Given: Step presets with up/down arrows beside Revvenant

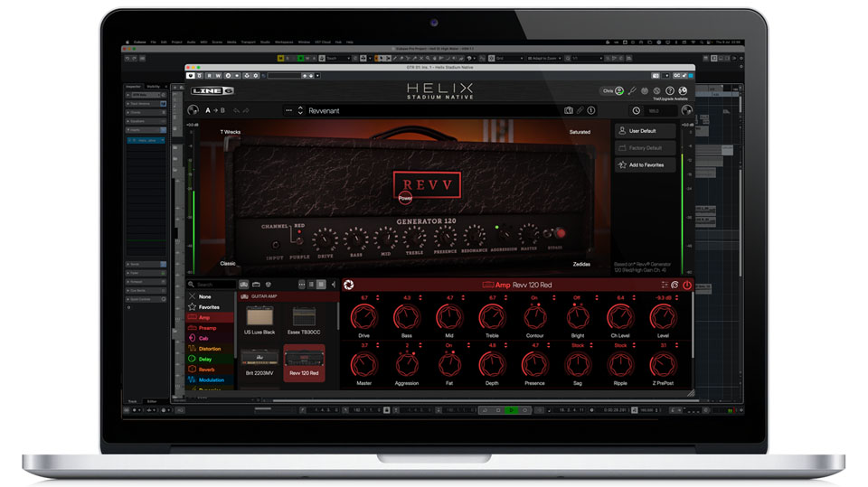Looking at the screenshot, I should point(300,110).
